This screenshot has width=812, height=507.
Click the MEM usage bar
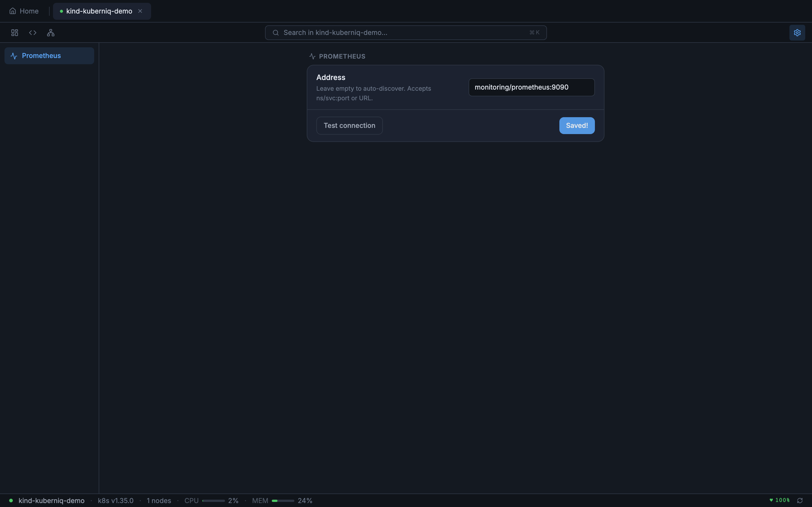click(283, 500)
